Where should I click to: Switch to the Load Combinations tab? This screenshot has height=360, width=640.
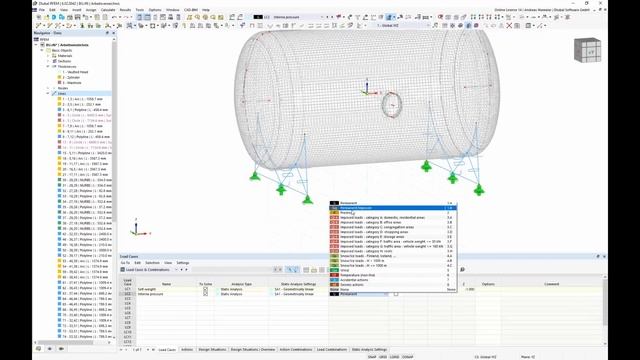[331, 350]
